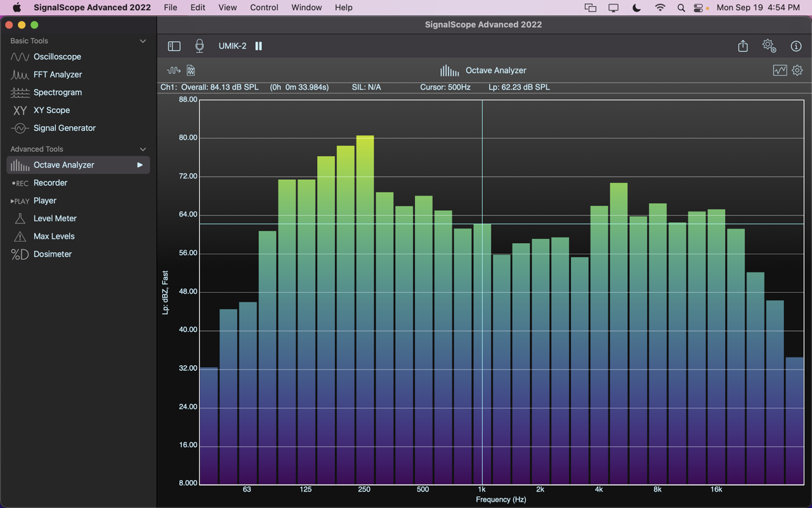Click the Lp: 62.23 dB SPL readout
812x508 pixels.
(x=519, y=87)
